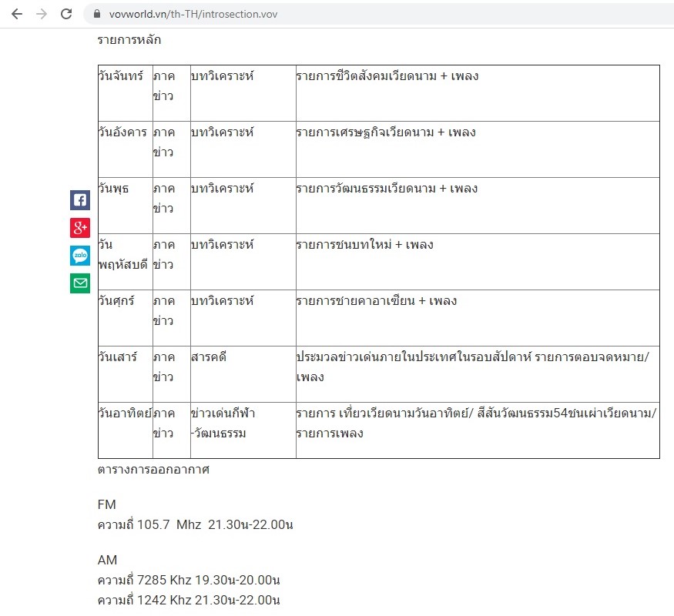This screenshot has height=616, width=674.
Task: Click the 7285 Khz AM frequency line
Action: (188, 580)
